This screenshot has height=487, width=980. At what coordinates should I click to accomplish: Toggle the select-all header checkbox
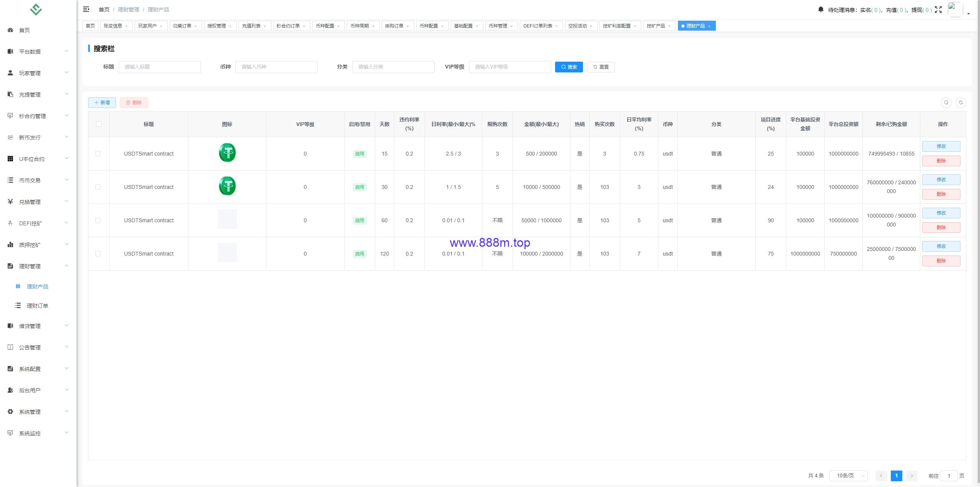99,124
